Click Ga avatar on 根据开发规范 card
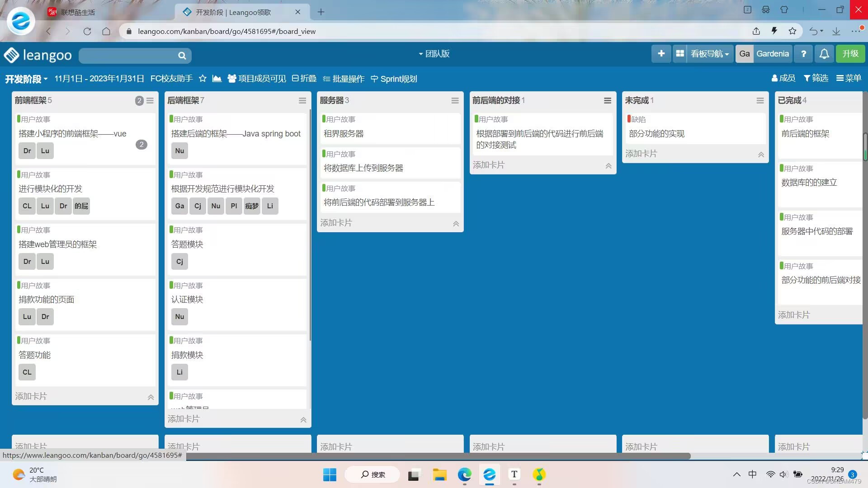Viewport: 868px width, 488px height. point(179,206)
